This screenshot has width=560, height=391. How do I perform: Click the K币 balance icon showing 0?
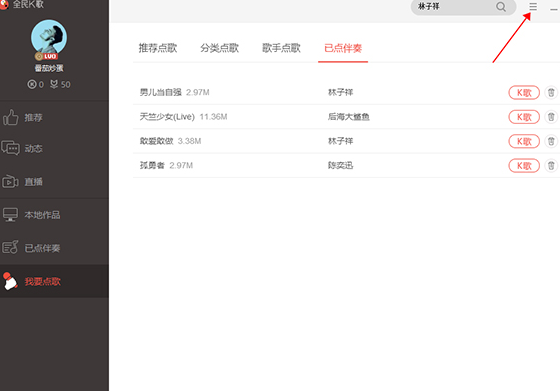(32, 84)
